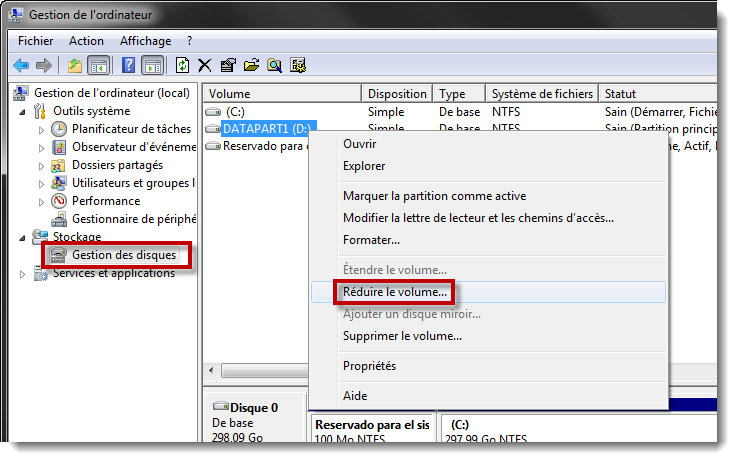Toggle the console tree pane toolbar button

99,66
